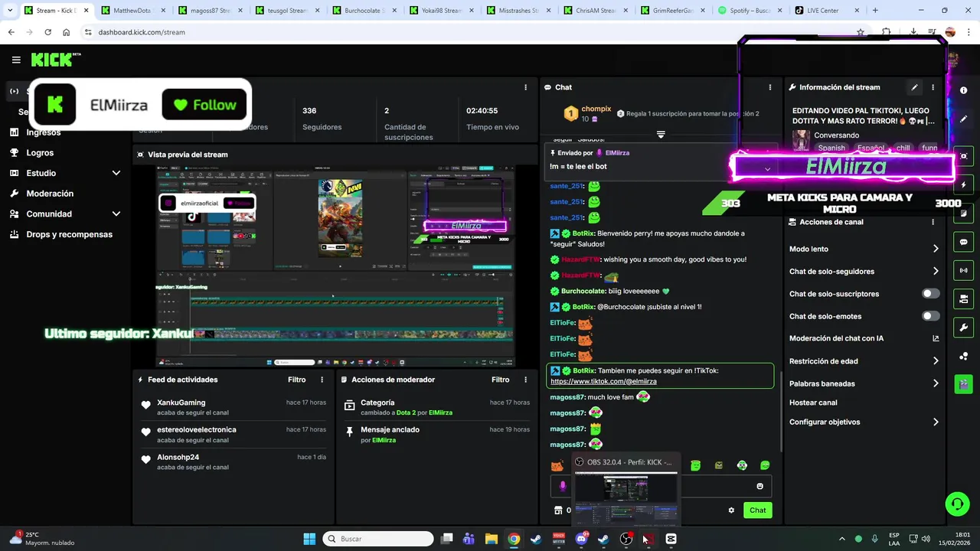This screenshot has width=980, height=551.
Task: Open three-dot menu of the session stats panel
Action: point(525,87)
